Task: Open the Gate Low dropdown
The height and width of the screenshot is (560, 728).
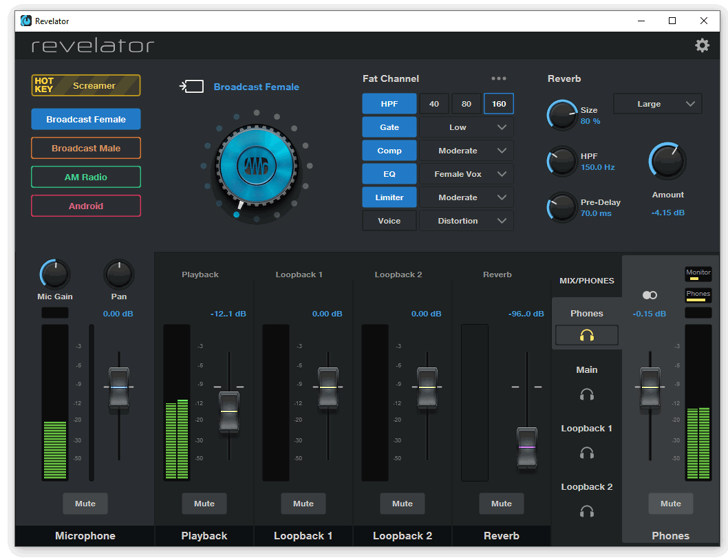Action: [466, 127]
